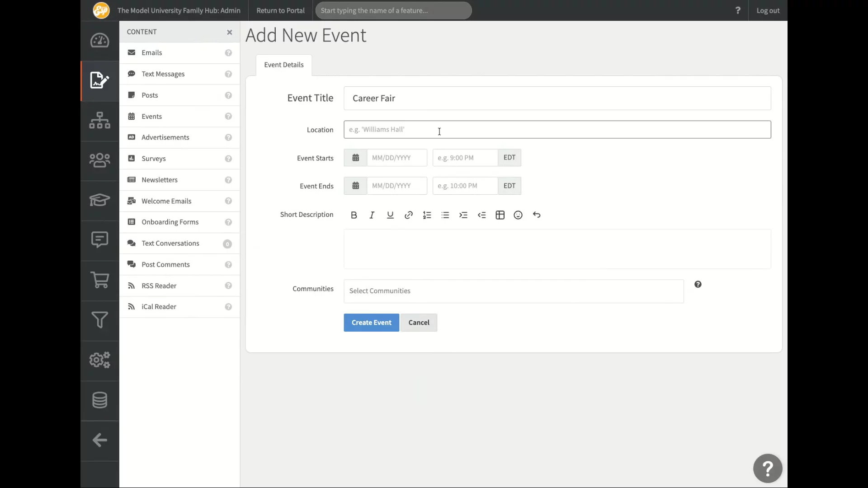This screenshot has width=868, height=488.
Task: Click into the Location input field
Action: (x=557, y=130)
